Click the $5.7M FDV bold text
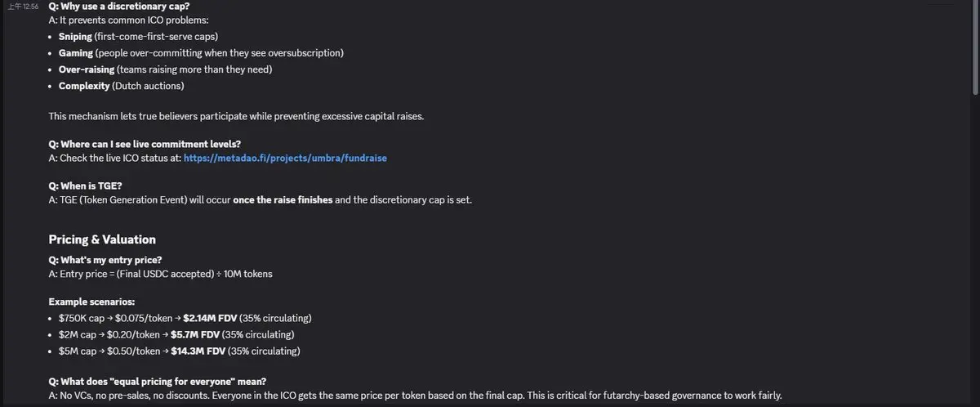This screenshot has width=980, height=407. (197, 334)
